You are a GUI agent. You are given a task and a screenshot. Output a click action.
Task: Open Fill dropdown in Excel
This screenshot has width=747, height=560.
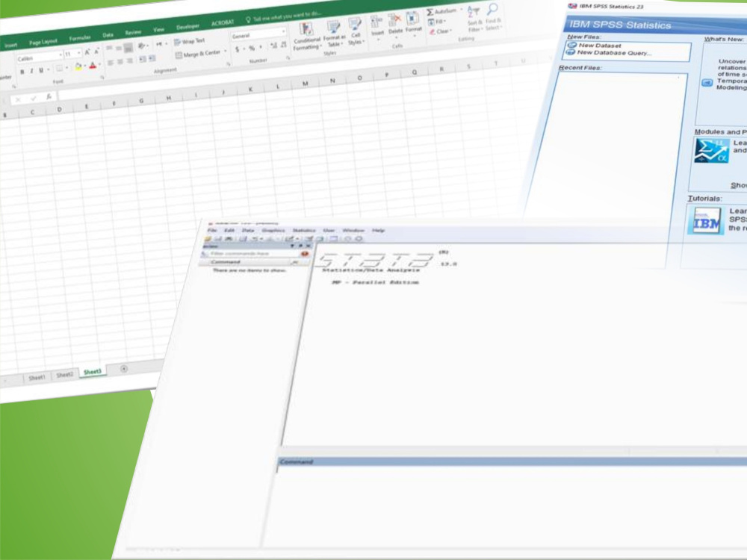tap(436, 22)
